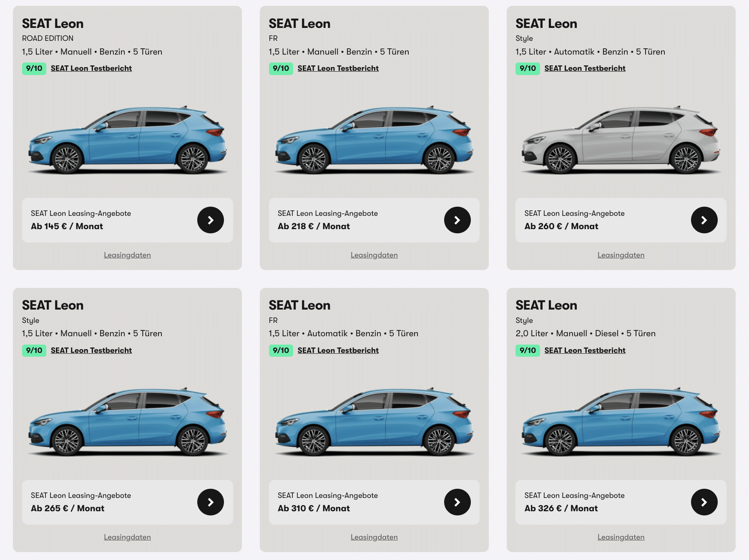
Task: Click the silver SEAT Leon Style car image
Action: [x=621, y=140]
